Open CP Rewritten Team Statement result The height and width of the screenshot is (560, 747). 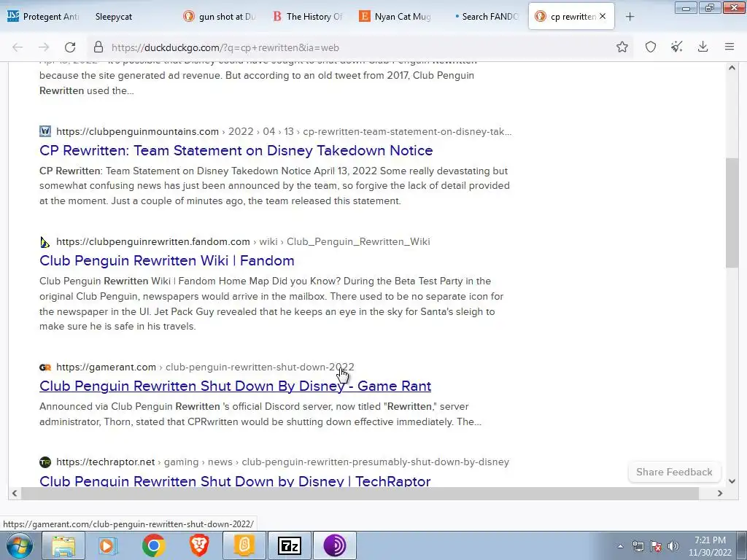[236, 150]
